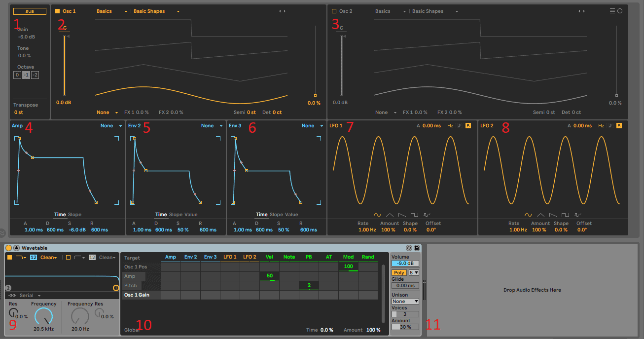Open the Unison mode dropdown set to None
644x339 pixels.
coord(405,301)
